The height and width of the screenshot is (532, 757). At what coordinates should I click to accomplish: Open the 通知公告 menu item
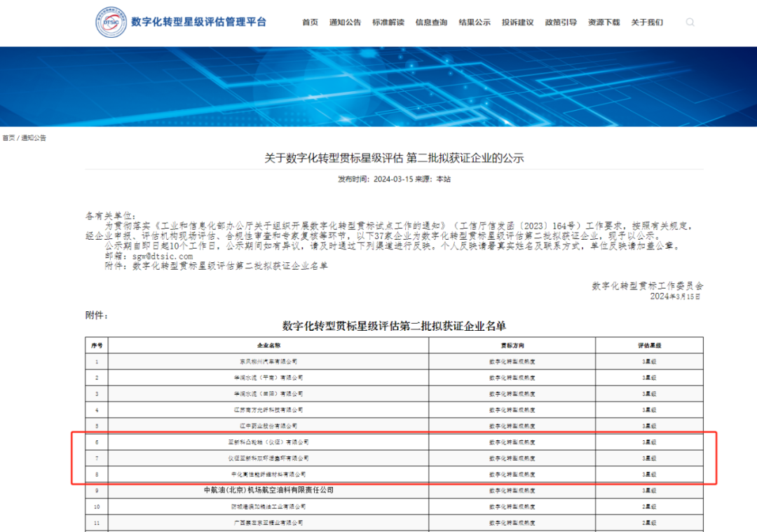(x=345, y=22)
